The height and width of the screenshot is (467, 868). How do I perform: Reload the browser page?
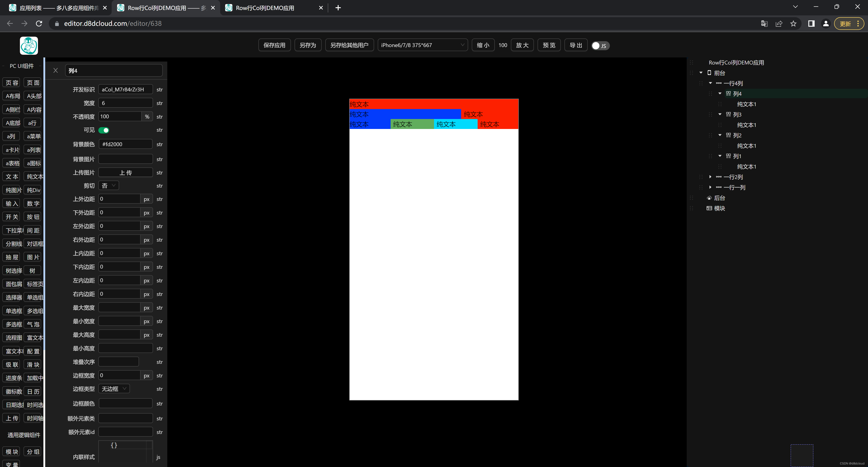click(x=39, y=24)
